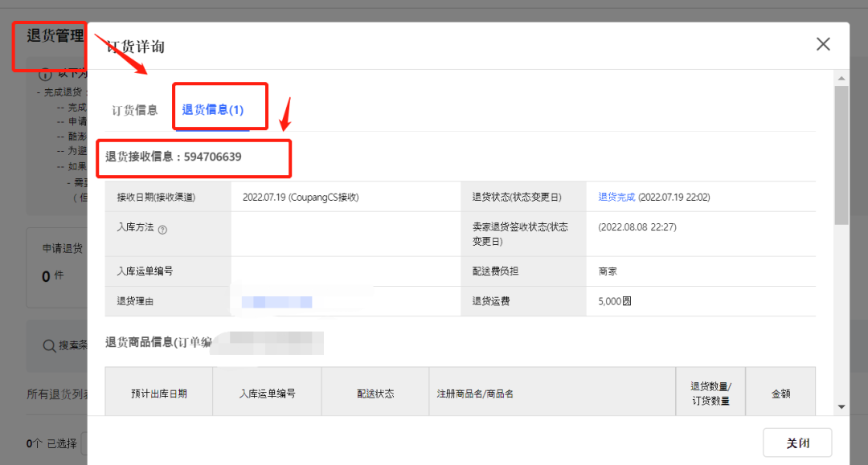Image resolution: width=868 pixels, height=465 pixels.
Task: Click the (2022.08.08 22:27) date value
Action: point(637,226)
